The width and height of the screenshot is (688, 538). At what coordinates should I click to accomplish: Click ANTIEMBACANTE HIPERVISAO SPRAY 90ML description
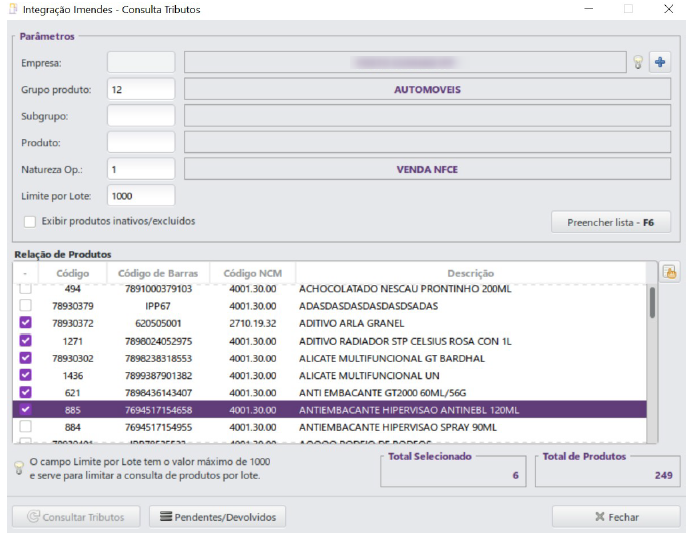point(398,427)
